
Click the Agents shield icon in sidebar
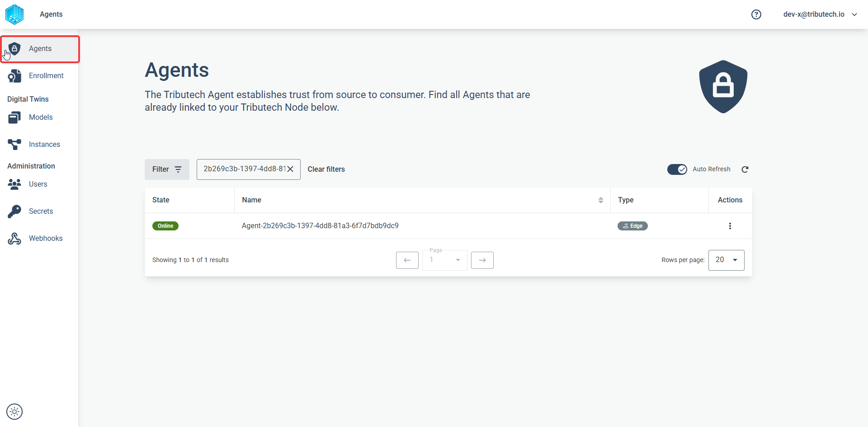tap(14, 48)
